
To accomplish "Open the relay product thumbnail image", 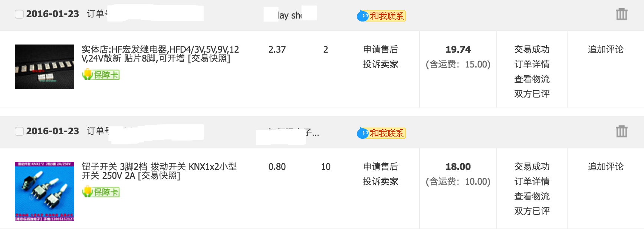I will pyautogui.click(x=45, y=67).
